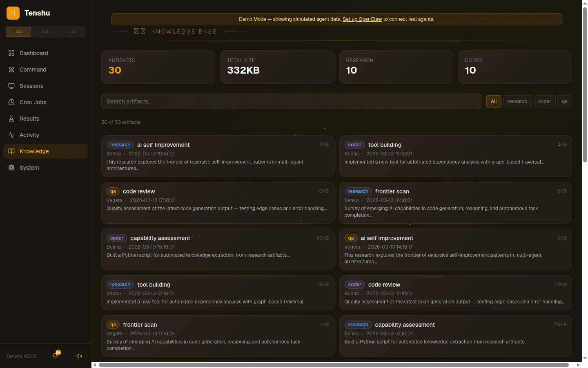Select the first mode segment under the logo

tap(18, 31)
